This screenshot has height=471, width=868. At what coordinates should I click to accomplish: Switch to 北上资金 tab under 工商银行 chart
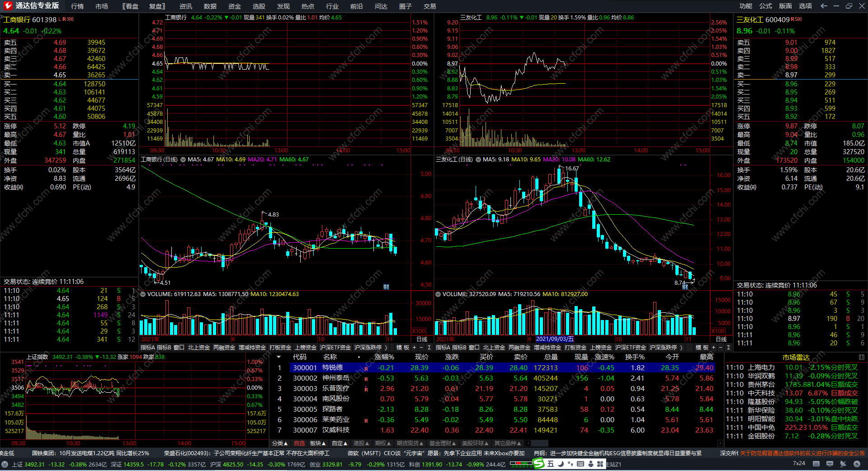(x=199, y=348)
